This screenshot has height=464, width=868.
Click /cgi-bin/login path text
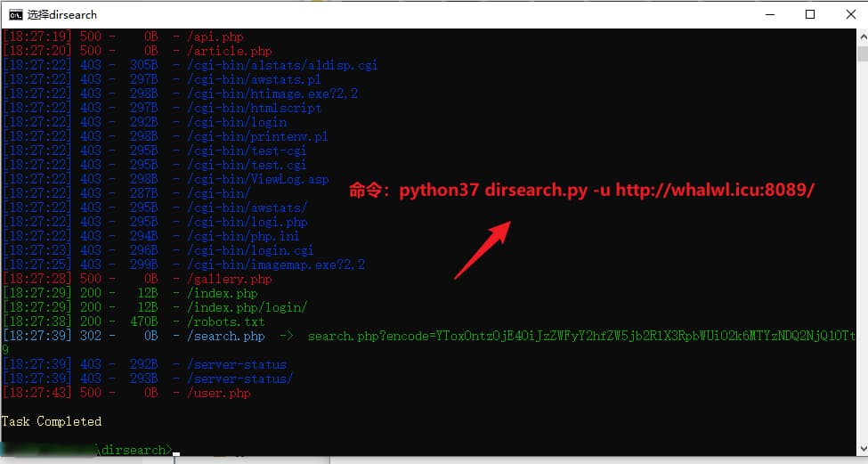(237, 122)
